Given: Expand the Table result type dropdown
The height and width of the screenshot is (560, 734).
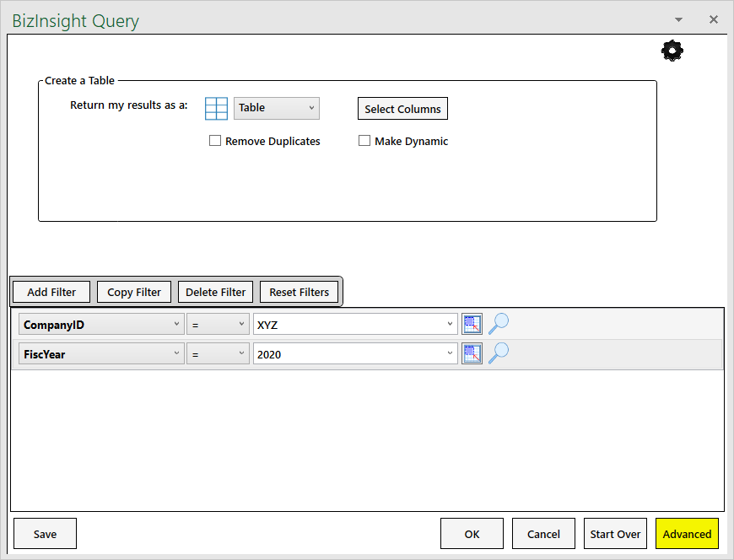Looking at the screenshot, I should tap(277, 108).
